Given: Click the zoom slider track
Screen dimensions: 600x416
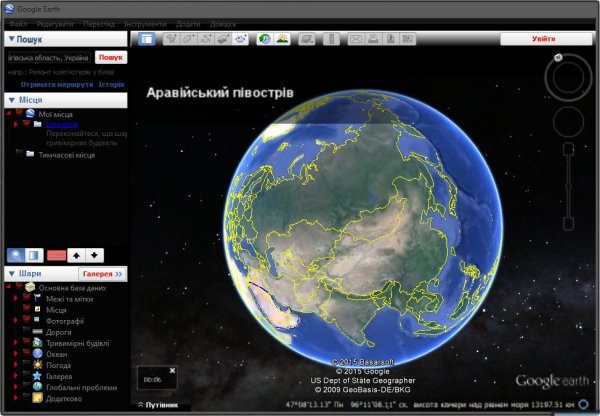Looking at the screenshot, I should (x=569, y=187).
